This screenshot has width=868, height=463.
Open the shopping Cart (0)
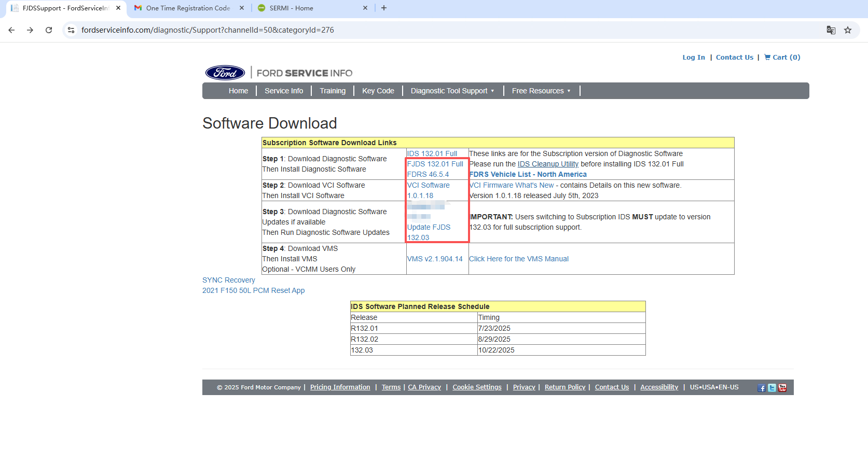[x=782, y=57]
